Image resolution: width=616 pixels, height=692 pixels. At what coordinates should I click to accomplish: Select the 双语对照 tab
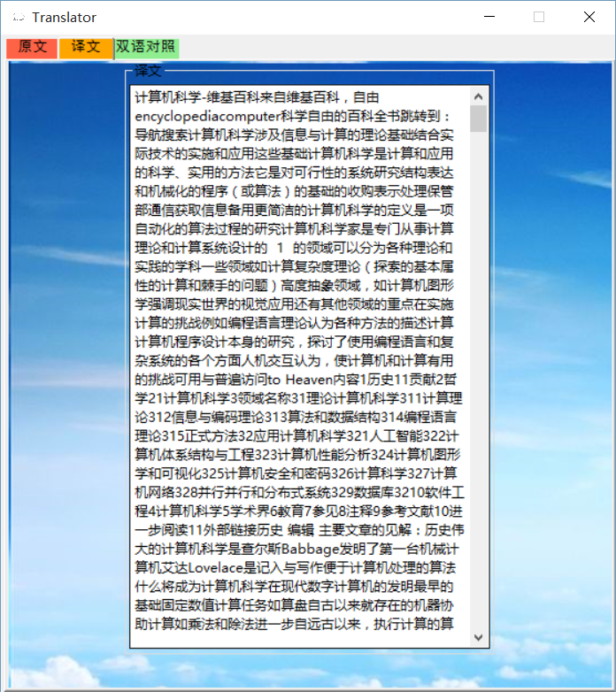[x=146, y=48]
